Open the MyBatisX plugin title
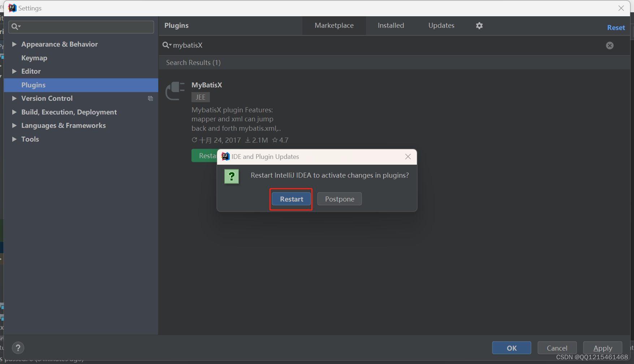This screenshot has height=364, width=634. point(207,85)
